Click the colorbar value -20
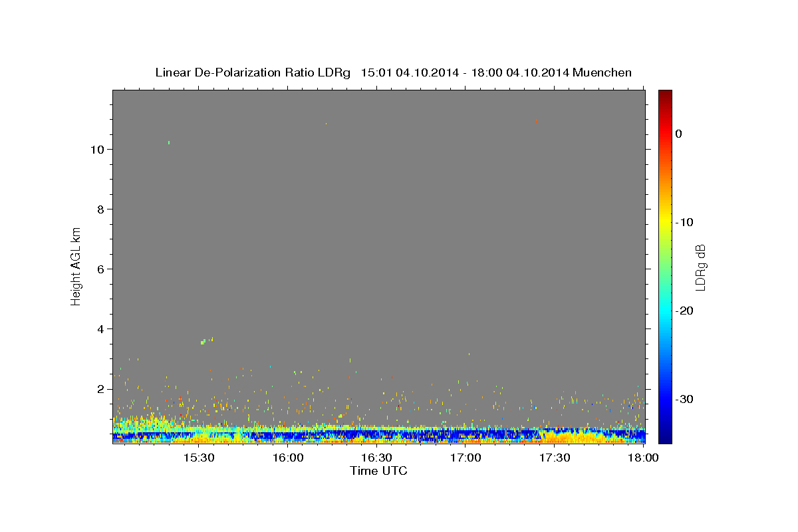798x532 pixels. (x=684, y=311)
